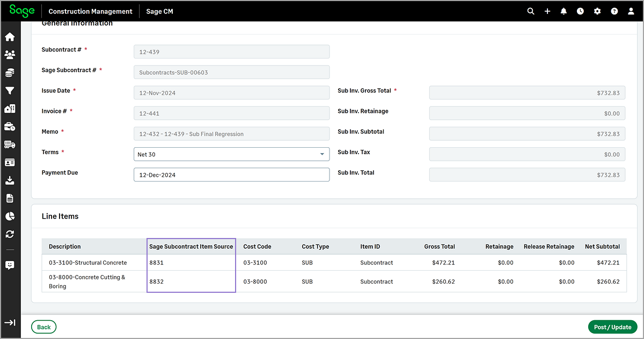Click the Sub Inv. Subtotal field
The image size is (644, 339).
click(527, 134)
